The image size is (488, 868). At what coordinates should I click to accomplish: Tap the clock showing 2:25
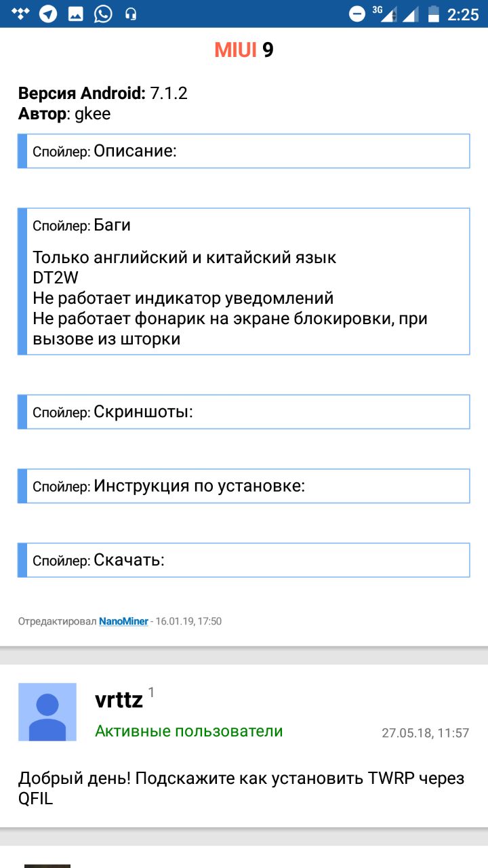[x=463, y=14]
